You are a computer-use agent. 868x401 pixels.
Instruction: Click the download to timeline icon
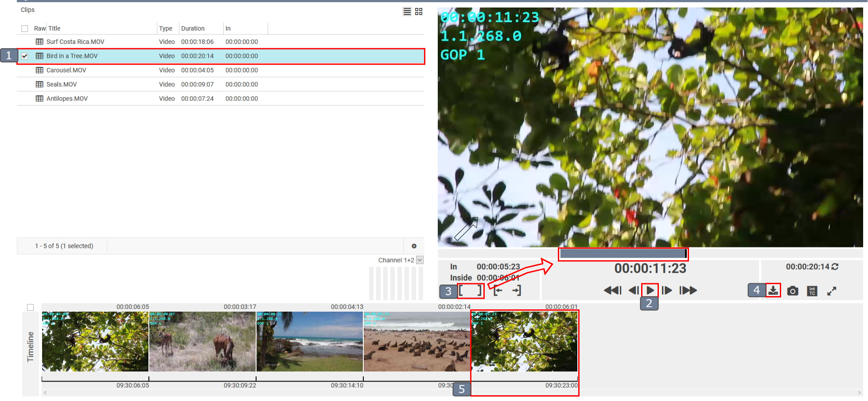point(773,290)
